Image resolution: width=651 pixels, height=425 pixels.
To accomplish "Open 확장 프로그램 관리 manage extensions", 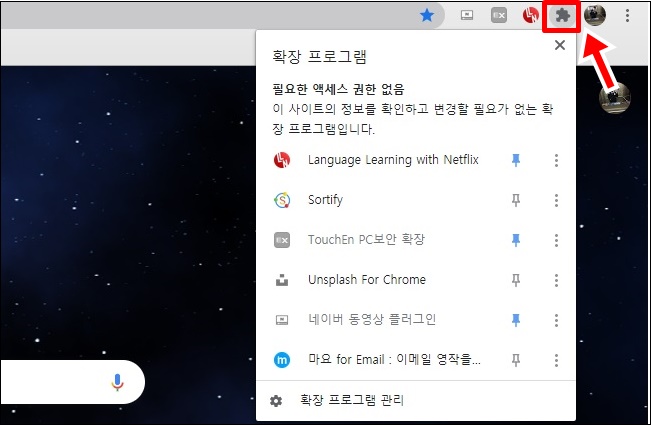I will [x=416, y=401].
